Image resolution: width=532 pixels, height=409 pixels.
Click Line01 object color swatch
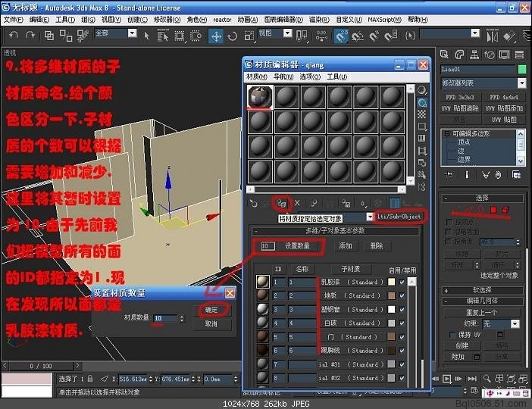(522, 69)
